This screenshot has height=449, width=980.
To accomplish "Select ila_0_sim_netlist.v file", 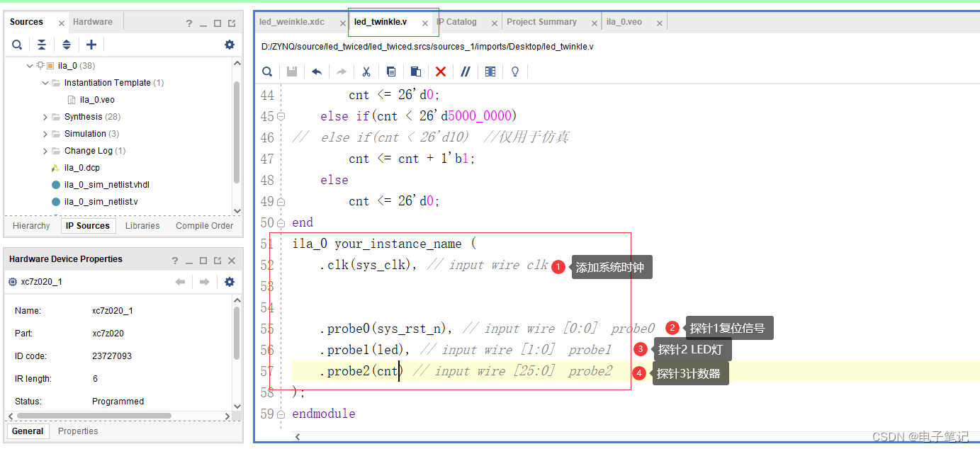I will pyautogui.click(x=101, y=202).
